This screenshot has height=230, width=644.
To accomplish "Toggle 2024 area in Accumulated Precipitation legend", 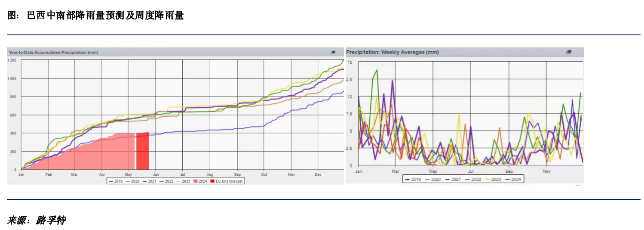I will 200,181.
